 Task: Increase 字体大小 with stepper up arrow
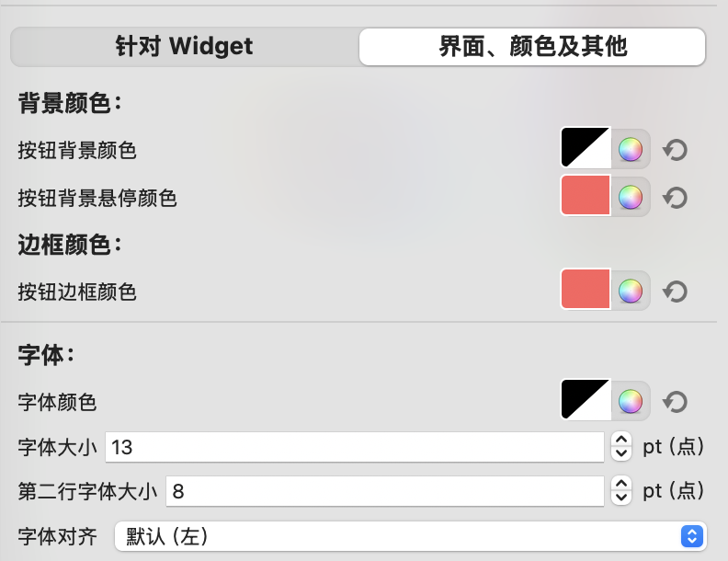tap(621, 439)
